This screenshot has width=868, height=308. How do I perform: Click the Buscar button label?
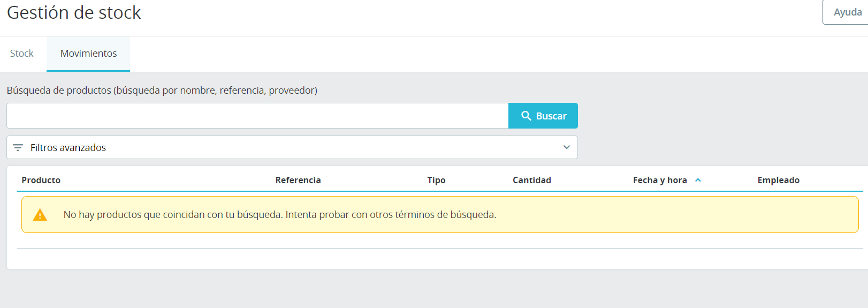click(x=551, y=116)
